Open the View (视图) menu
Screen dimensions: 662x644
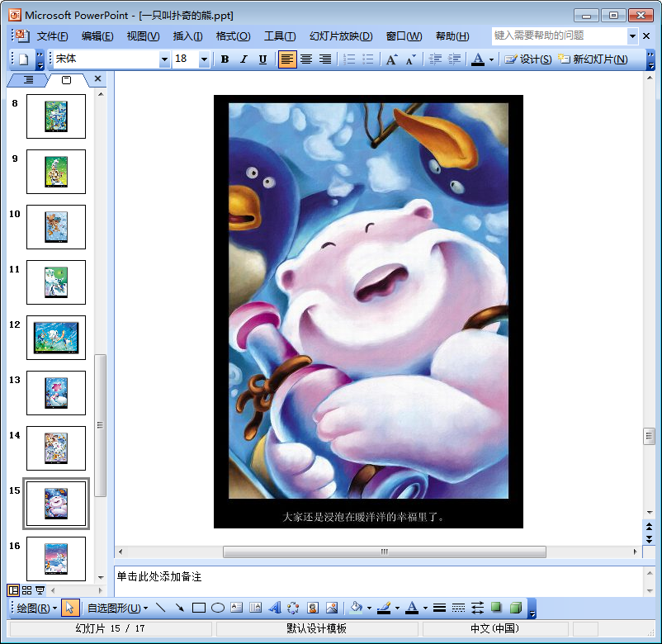(143, 36)
